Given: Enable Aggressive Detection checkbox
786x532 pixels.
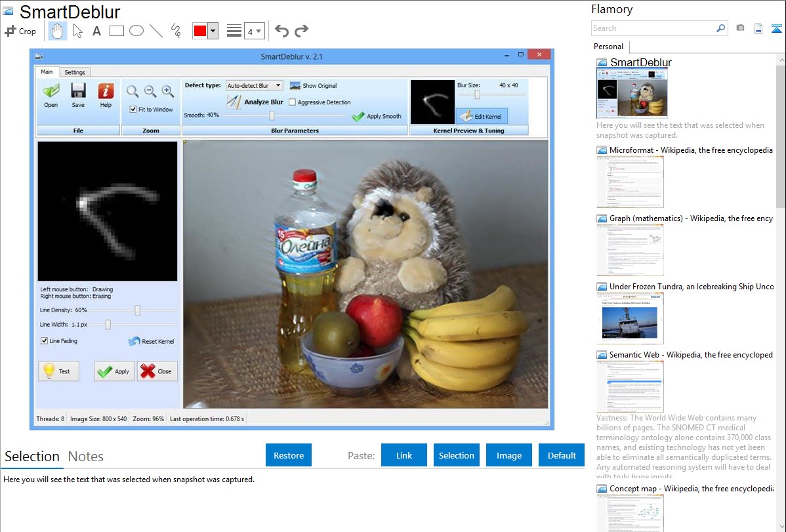Looking at the screenshot, I should tap(293, 102).
